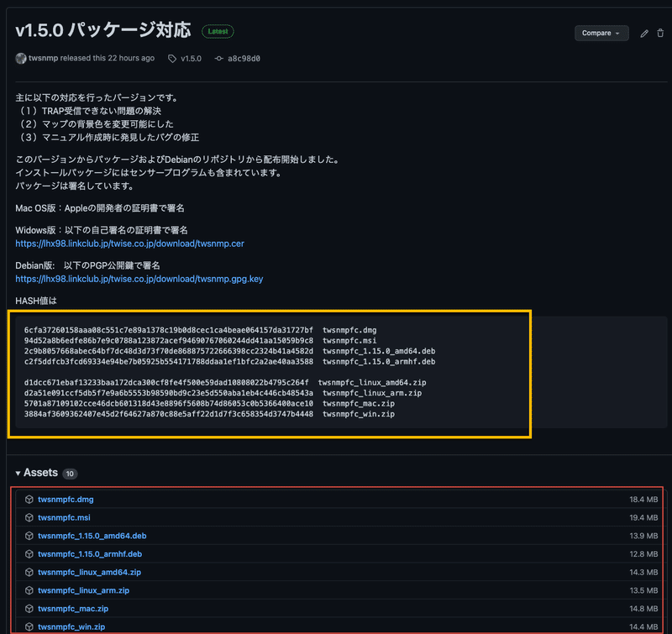Open the twsnmp.gpg.key download link

click(139, 279)
